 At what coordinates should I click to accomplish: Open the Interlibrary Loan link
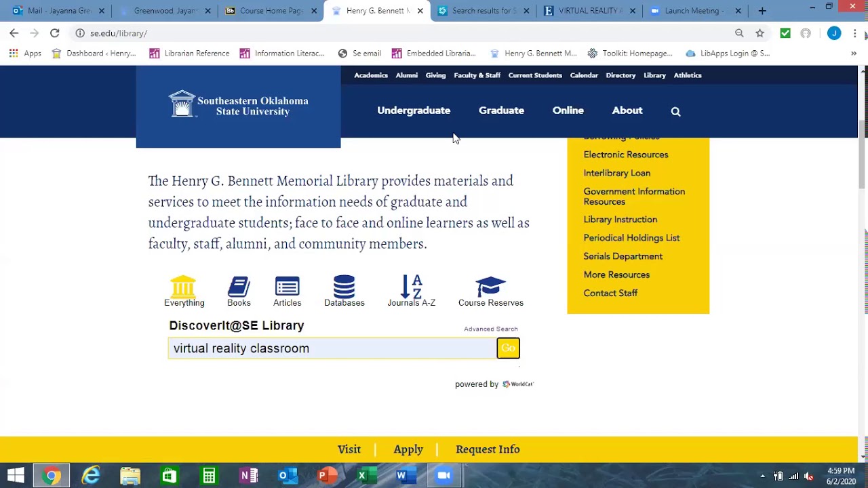(x=617, y=173)
